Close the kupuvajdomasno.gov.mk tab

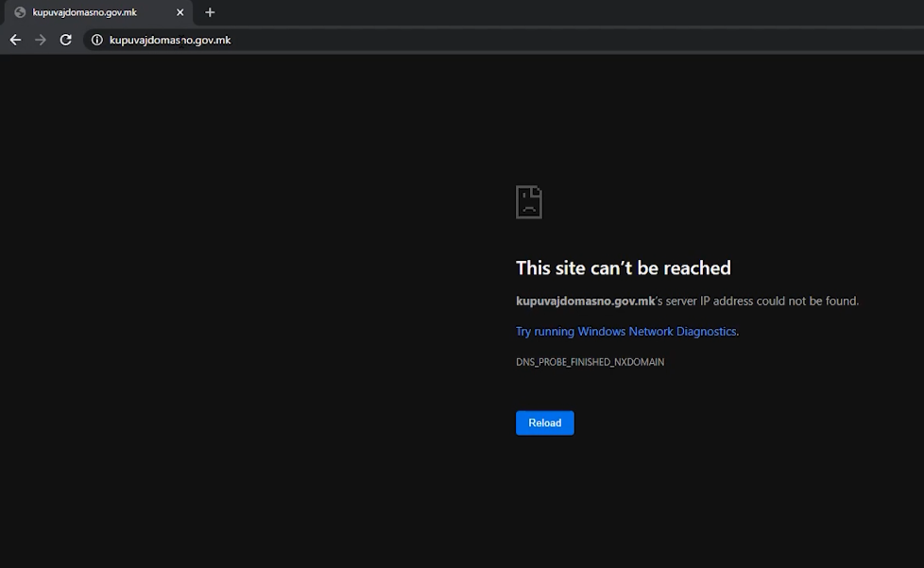pyautogui.click(x=180, y=12)
